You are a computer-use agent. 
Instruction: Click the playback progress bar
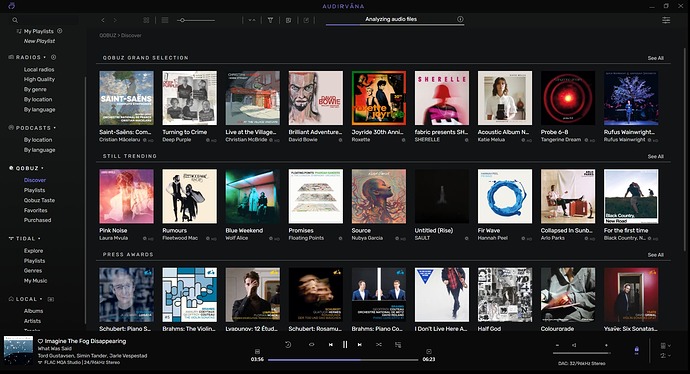(343, 359)
